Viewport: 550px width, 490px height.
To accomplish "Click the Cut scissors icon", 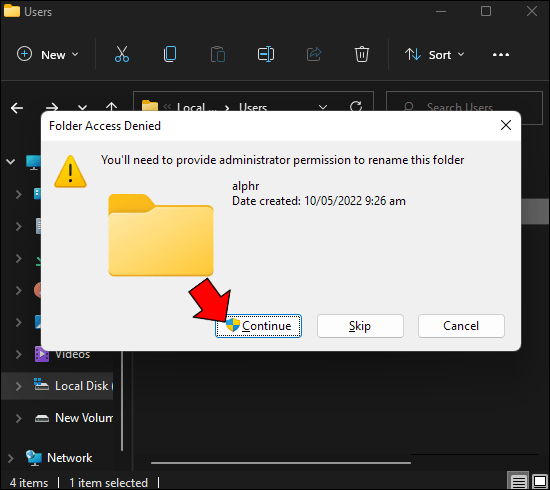I will (x=122, y=54).
